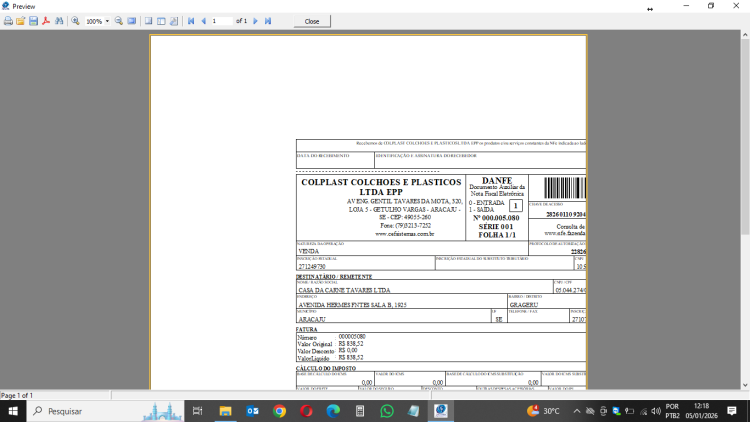Open the 100% zoom level dropdown

(107, 21)
